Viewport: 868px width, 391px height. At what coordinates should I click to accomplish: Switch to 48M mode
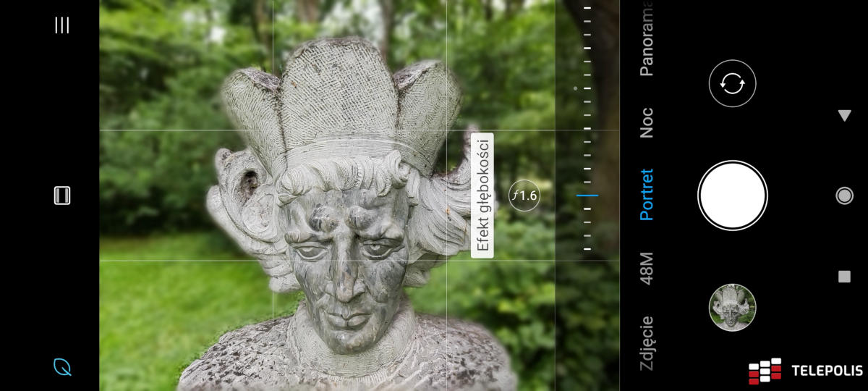point(647,268)
